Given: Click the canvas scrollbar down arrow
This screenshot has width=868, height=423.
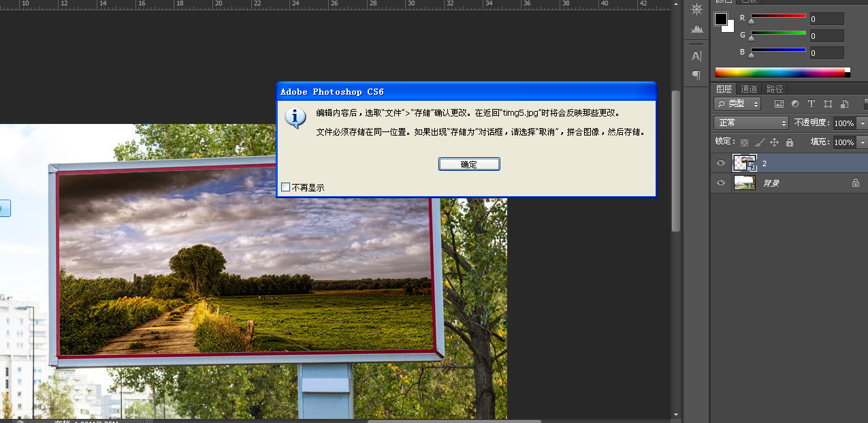Looking at the screenshot, I should pos(675,414).
